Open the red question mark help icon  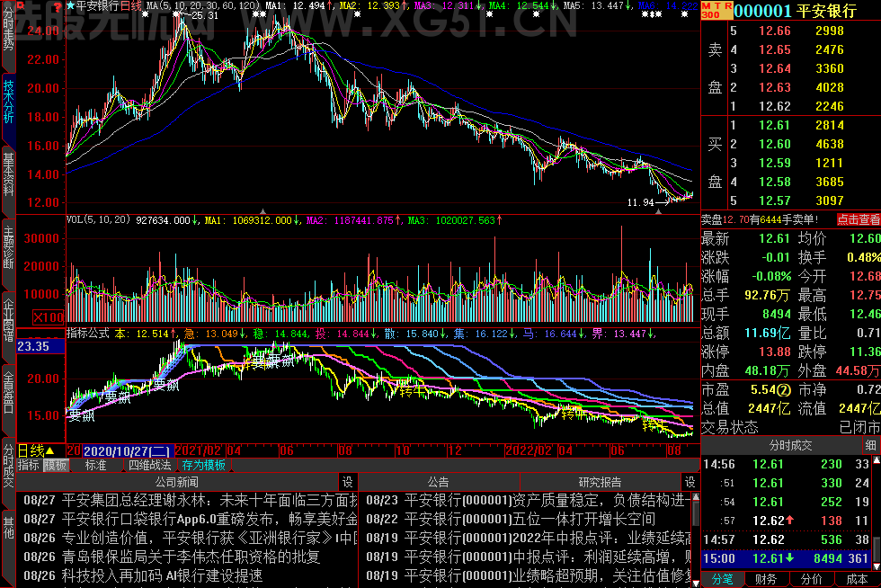tap(58, 7)
